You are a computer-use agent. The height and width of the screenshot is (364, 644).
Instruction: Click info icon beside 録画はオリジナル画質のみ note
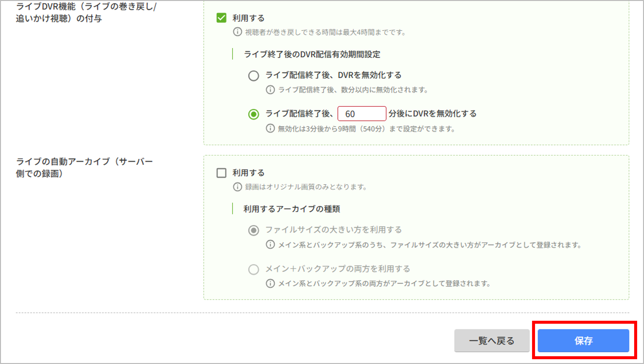[x=237, y=187]
